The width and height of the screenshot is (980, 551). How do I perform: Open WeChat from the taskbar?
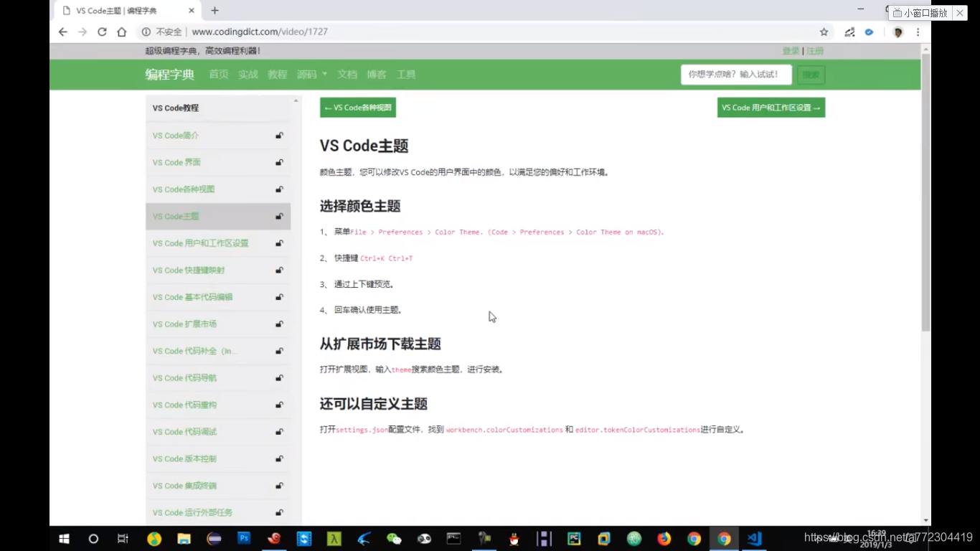(x=394, y=539)
